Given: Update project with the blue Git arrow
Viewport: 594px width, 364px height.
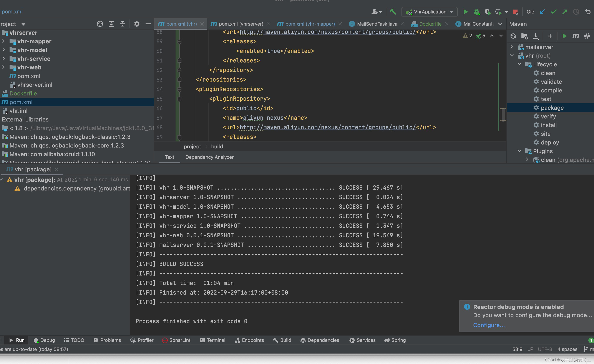Looking at the screenshot, I should click(542, 11).
